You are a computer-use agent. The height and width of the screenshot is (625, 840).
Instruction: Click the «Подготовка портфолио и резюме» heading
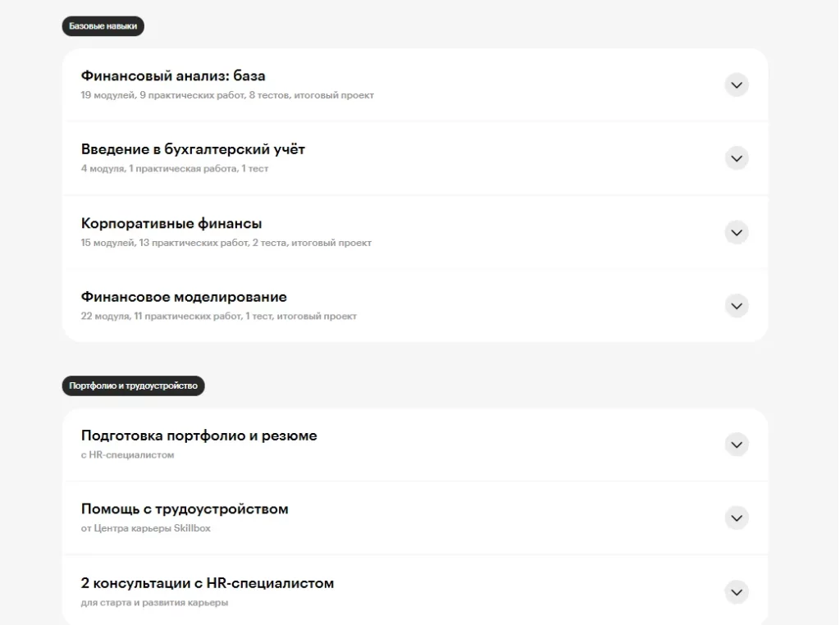198,436
